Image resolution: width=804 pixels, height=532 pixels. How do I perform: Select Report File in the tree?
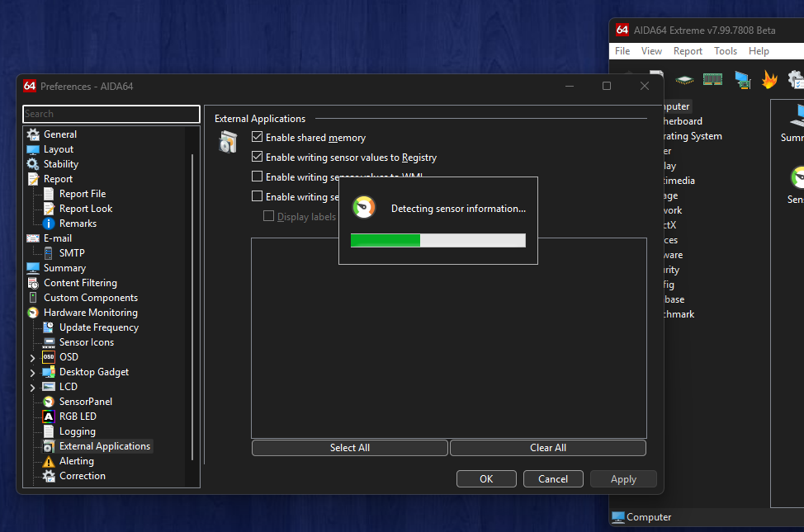point(82,194)
